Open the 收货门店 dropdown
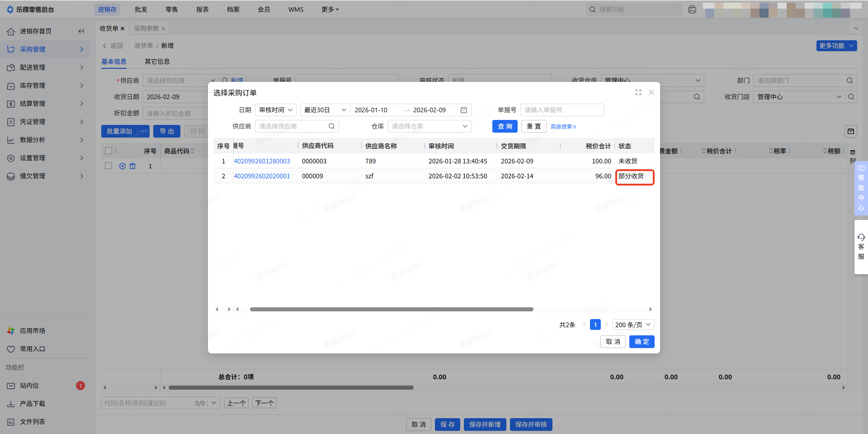Screen dimensions: 868x434 click(x=799, y=97)
